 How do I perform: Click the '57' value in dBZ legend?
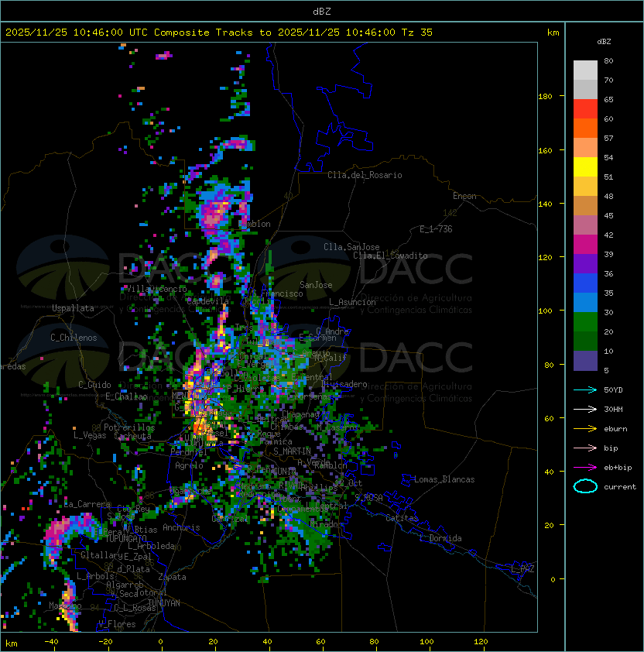pos(608,138)
